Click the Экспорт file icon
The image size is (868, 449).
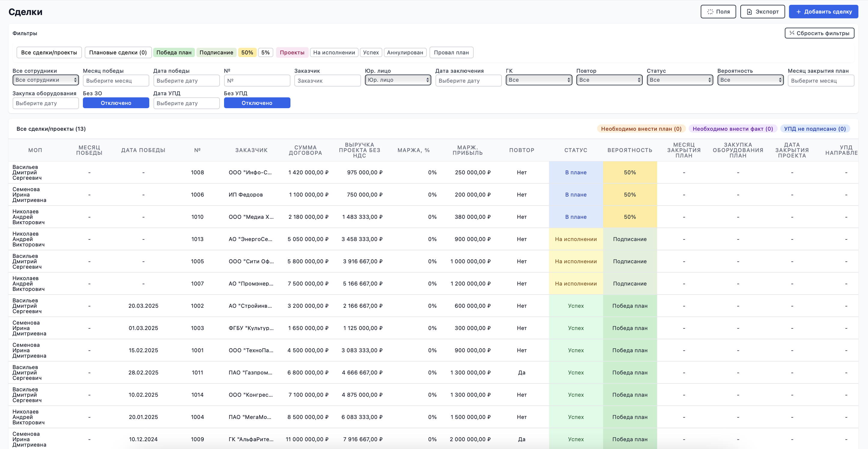[x=749, y=11]
